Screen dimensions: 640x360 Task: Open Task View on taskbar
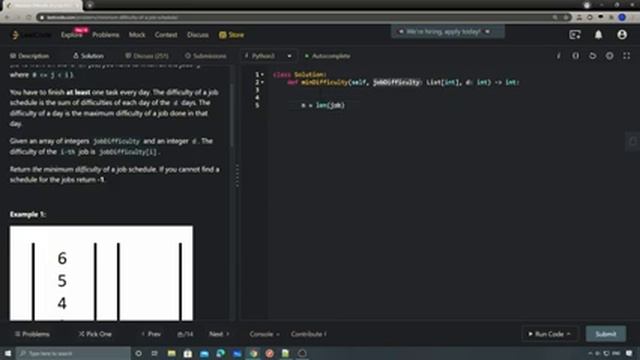(x=155, y=353)
